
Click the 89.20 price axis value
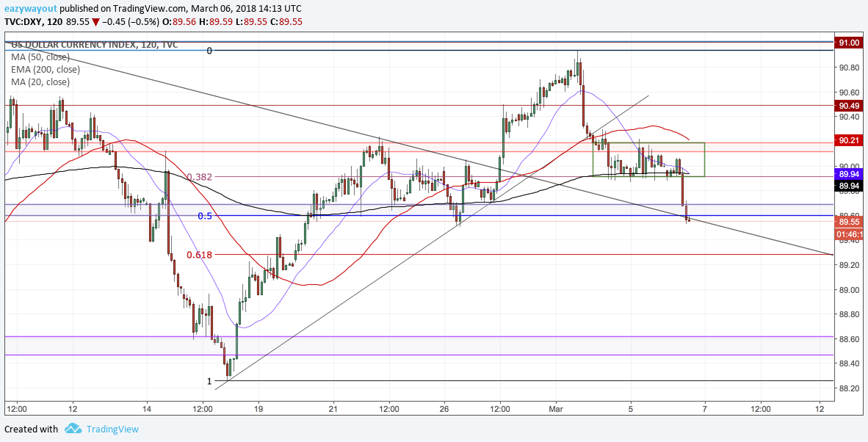point(849,266)
